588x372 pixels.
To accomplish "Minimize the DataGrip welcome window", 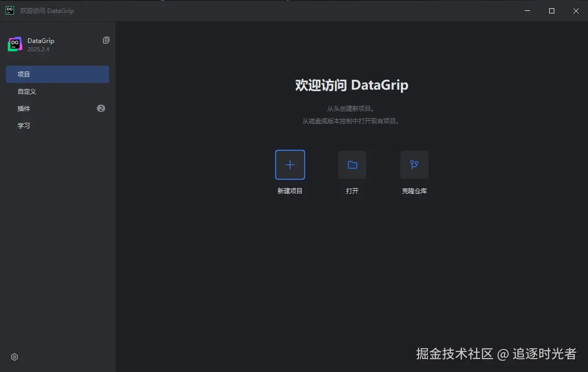I will (527, 10).
